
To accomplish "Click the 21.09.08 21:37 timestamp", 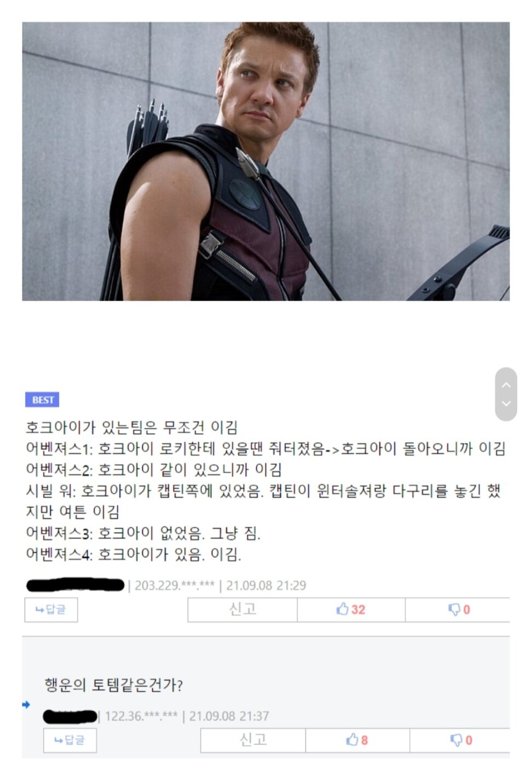I will tap(229, 716).
